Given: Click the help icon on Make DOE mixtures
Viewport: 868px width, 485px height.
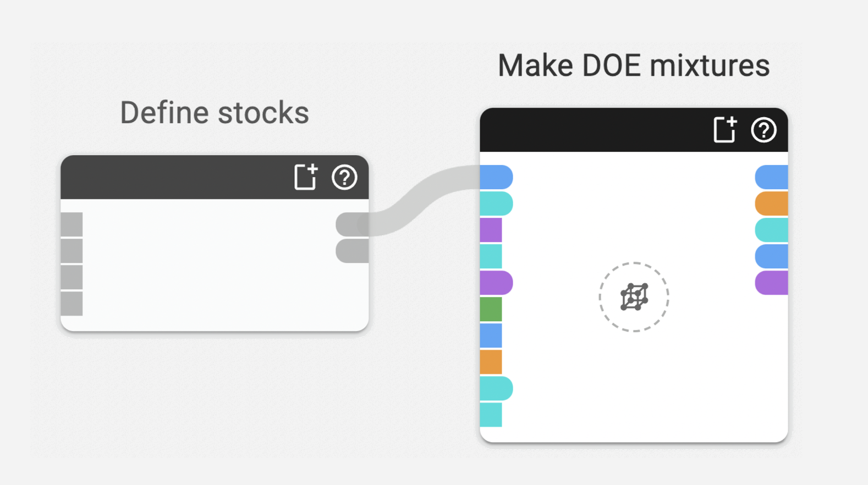Looking at the screenshot, I should point(763,130).
